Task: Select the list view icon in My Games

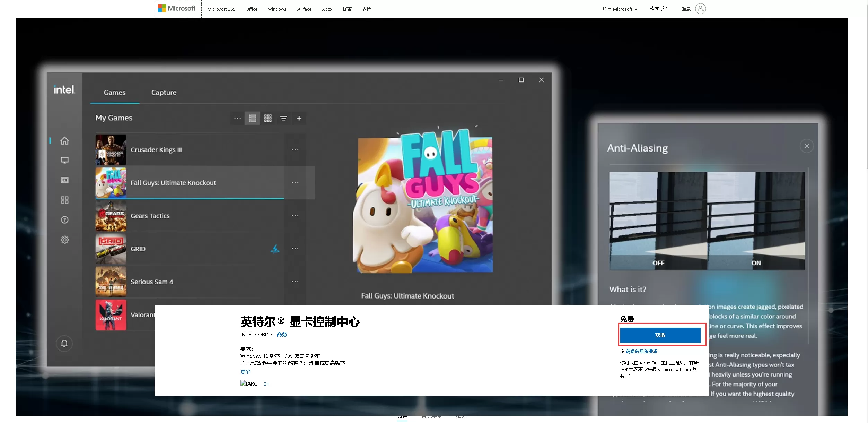Action: (x=252, y=118)
